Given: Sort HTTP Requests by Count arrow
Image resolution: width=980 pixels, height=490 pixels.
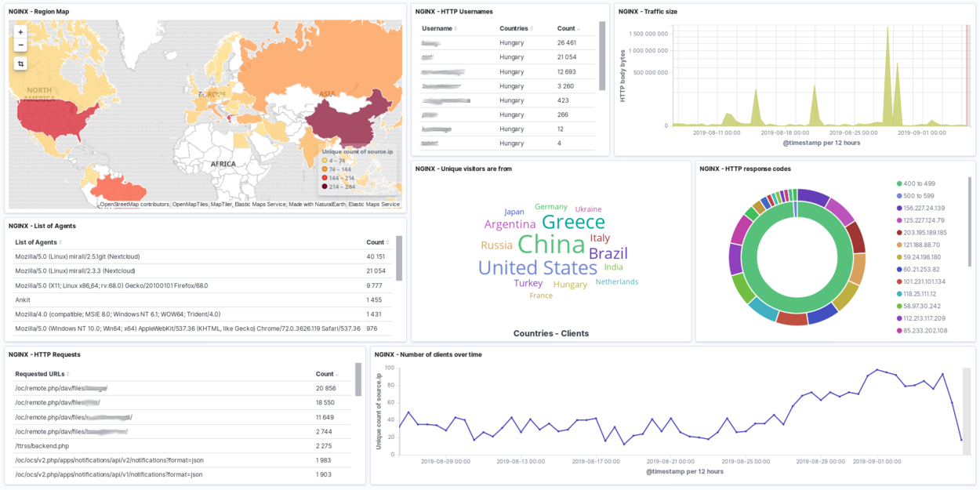Looking at the screenshot, I should [337, 375].
